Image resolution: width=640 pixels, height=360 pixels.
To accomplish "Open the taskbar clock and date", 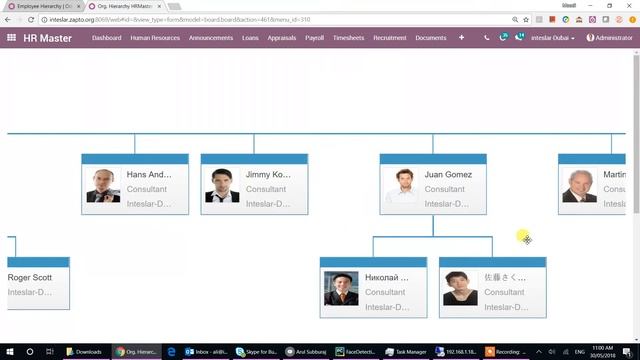I will pos(602,351).
